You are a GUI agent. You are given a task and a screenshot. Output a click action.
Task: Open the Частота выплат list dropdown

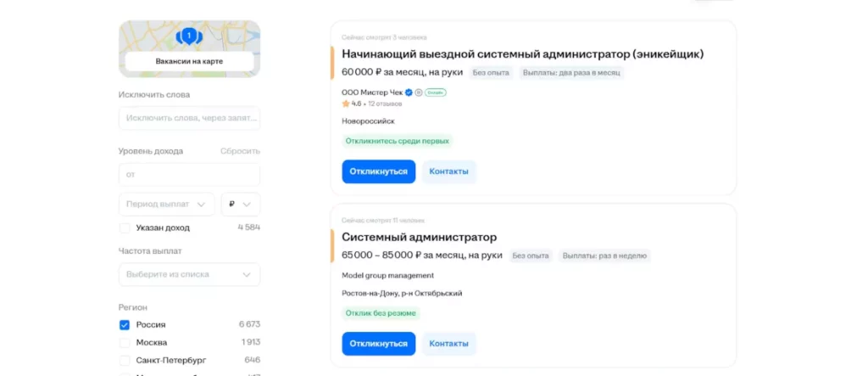(189, 274)
